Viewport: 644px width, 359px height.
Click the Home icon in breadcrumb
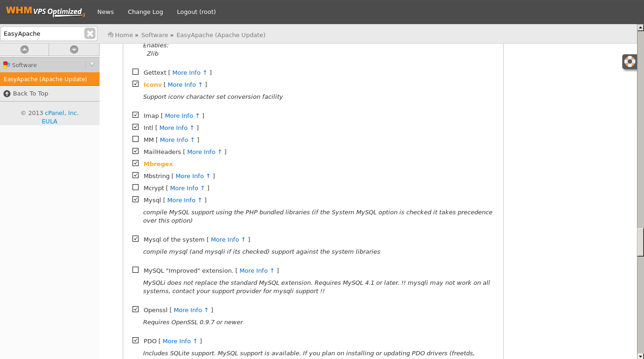click(x=111, y=35)
